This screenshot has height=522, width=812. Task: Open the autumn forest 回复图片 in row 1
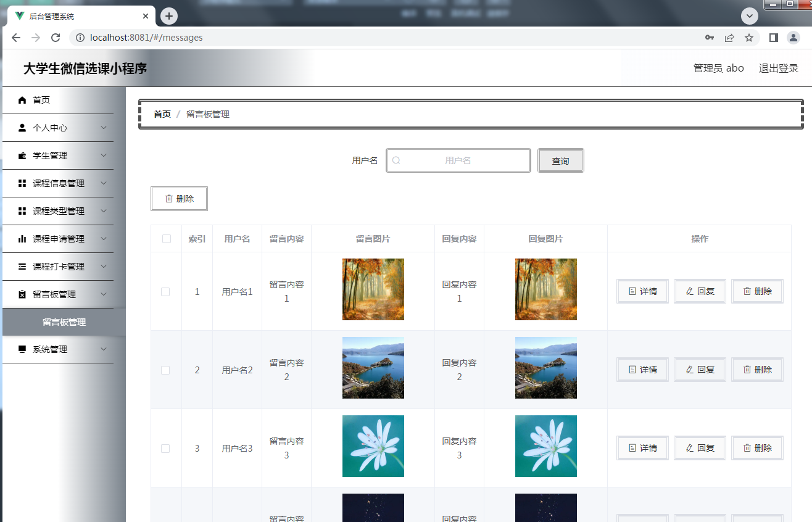(546, 289)
